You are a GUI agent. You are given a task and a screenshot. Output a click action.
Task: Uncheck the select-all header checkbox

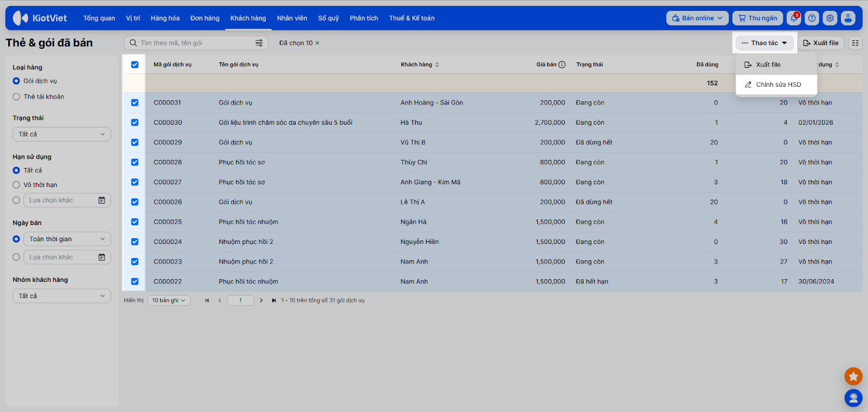(x=135, y=65)
